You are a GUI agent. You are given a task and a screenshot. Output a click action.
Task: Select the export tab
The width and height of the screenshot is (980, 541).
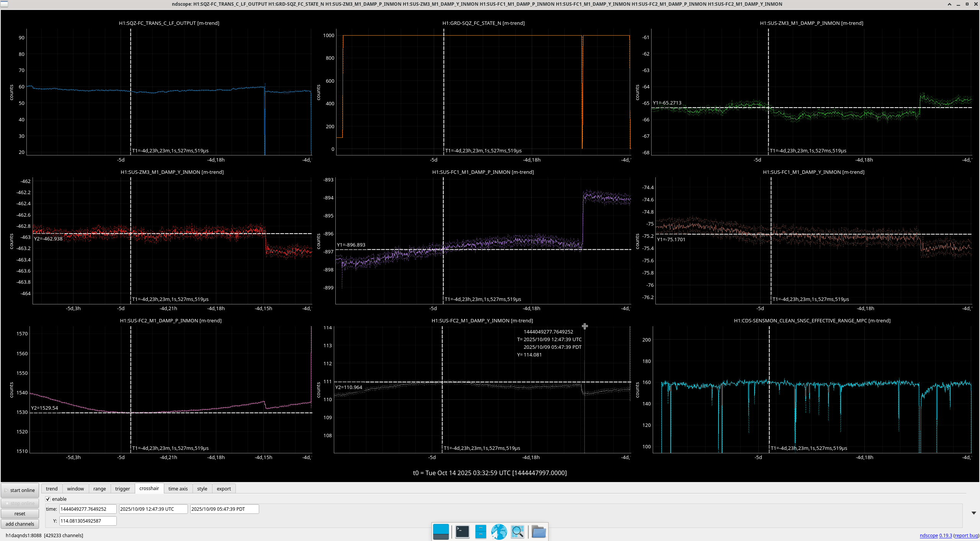coord(224,489)
